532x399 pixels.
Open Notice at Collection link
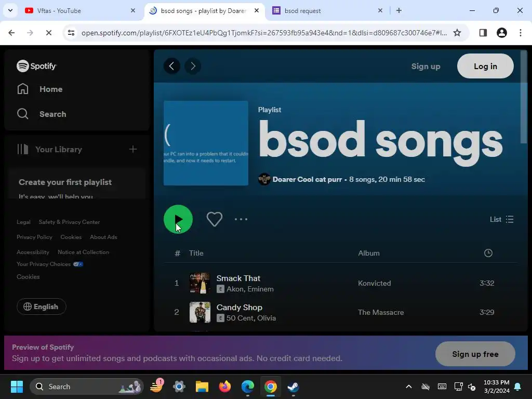(84, 252)
